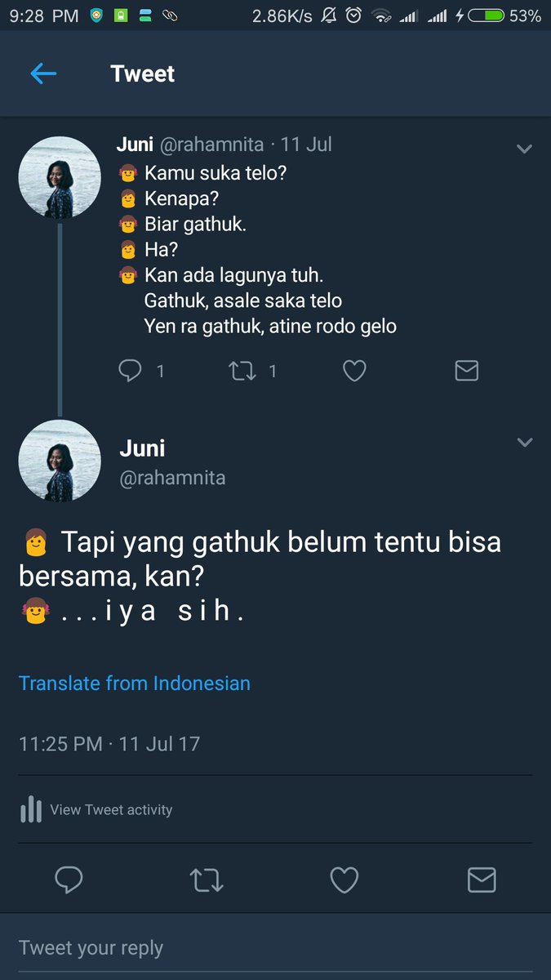Click Translate from Indonesian link

[135, 683]
